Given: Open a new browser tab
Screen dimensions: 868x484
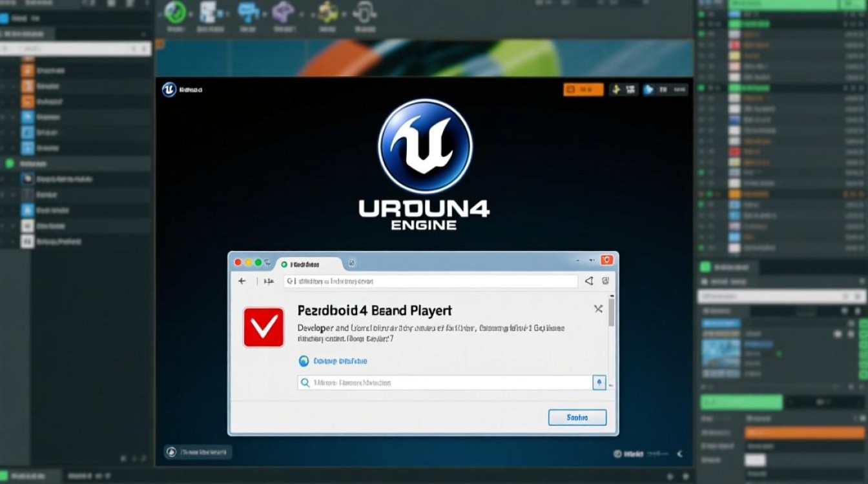Looking at the screenshot, I should click(x=352, y=263).
